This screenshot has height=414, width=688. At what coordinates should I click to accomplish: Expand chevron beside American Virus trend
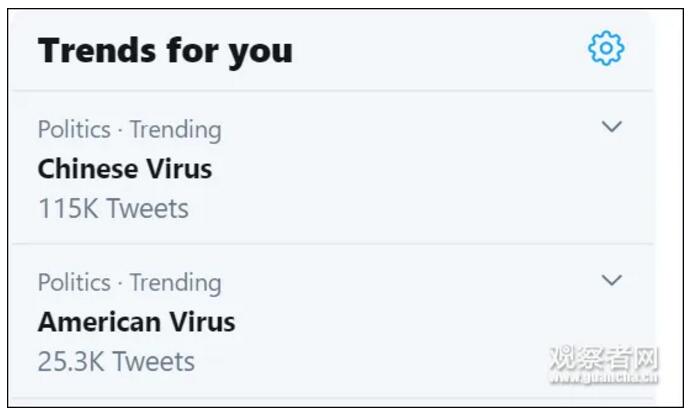(x=612, y=280)
